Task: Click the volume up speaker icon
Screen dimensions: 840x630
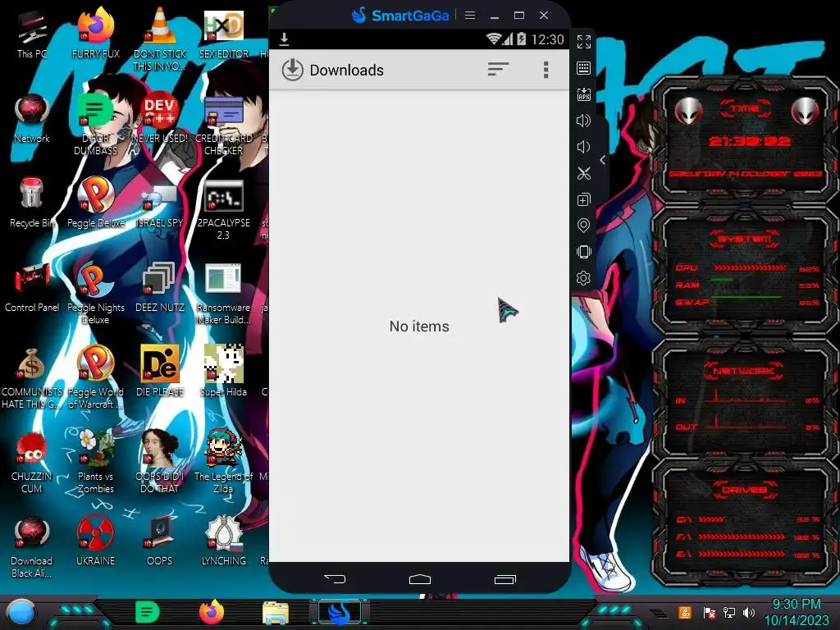Action: click(583, 121)
